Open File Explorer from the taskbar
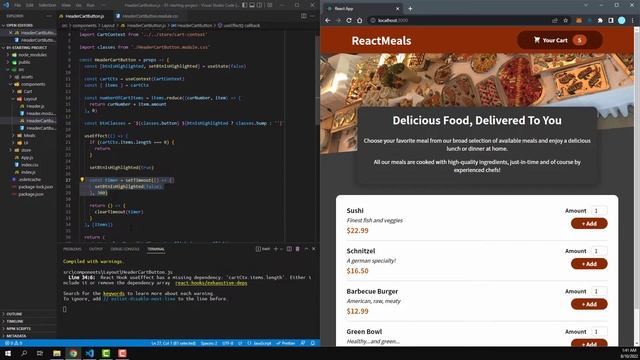The image size is (640, 360). [57, 353]
